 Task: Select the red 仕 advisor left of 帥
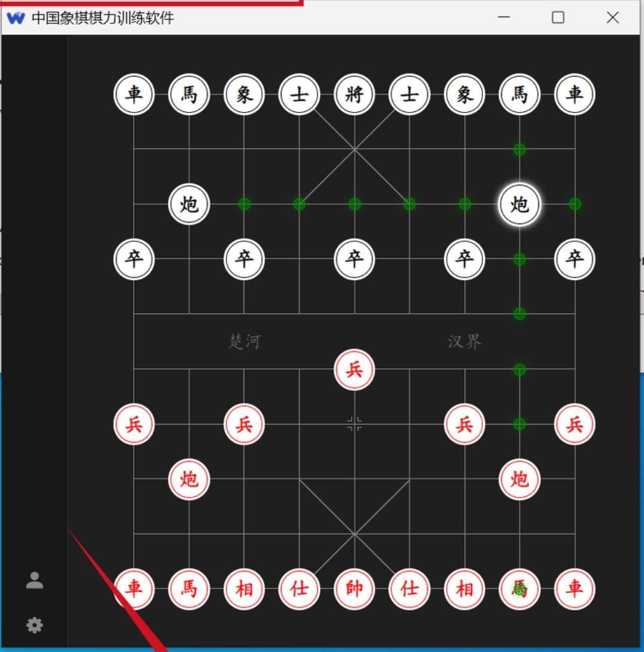300,589
